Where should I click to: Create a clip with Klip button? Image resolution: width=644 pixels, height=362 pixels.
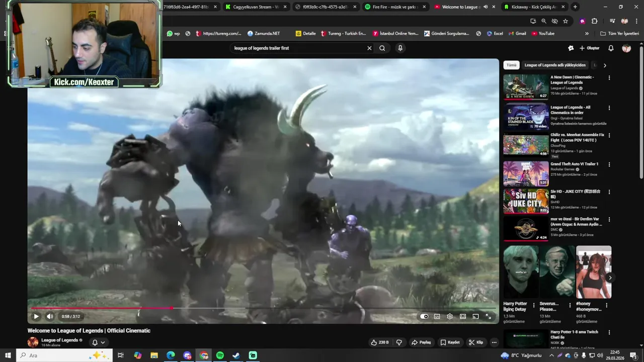(475, 342)
